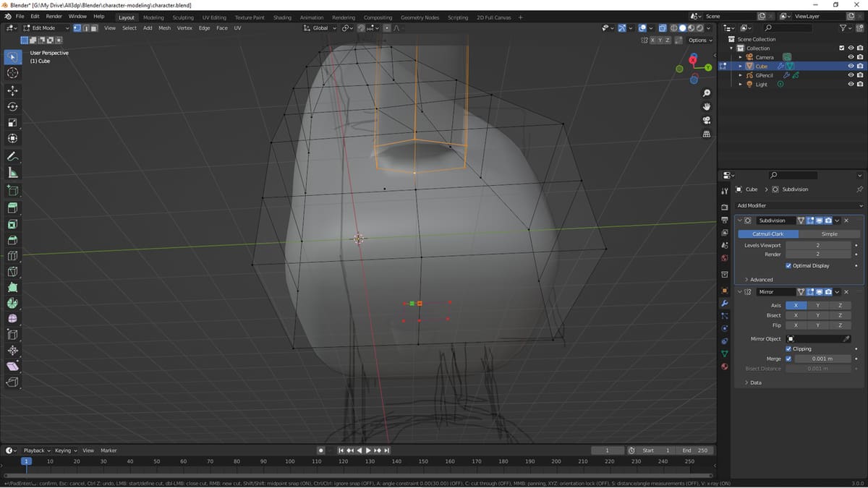The height and width of the screenshot is (488, 868).
Task: Select the Spin tool
Action: point(12,303)
